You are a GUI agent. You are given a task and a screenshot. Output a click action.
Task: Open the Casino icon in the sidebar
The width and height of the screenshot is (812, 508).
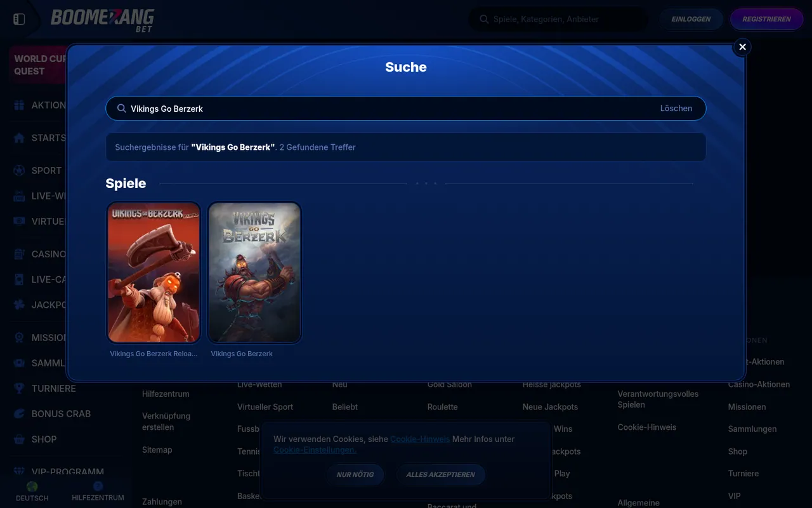tap(19, 254)
